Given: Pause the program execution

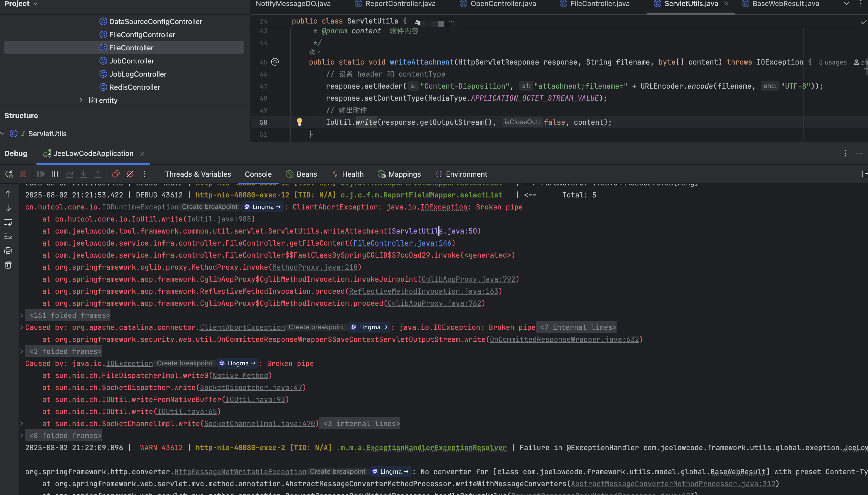Looking at the screenshot, I should tap(55, 174).
